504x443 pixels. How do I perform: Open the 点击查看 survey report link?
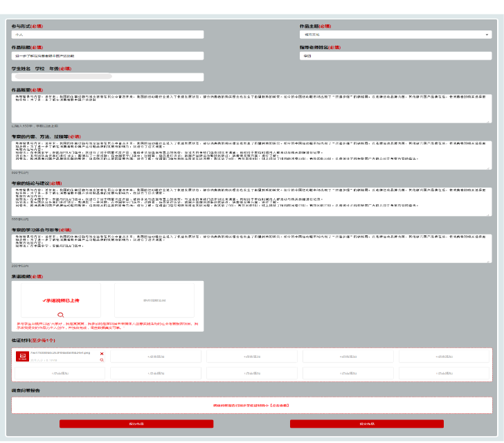point(251,405)
